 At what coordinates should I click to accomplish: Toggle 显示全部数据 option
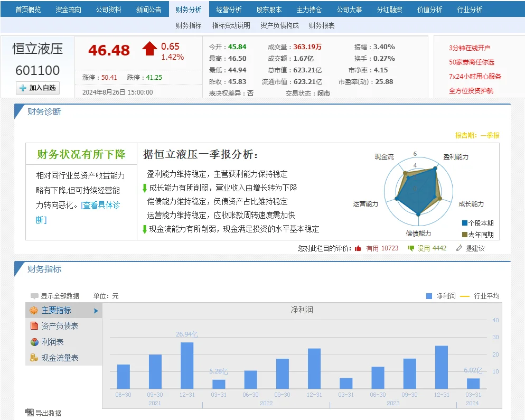point(60,296)
